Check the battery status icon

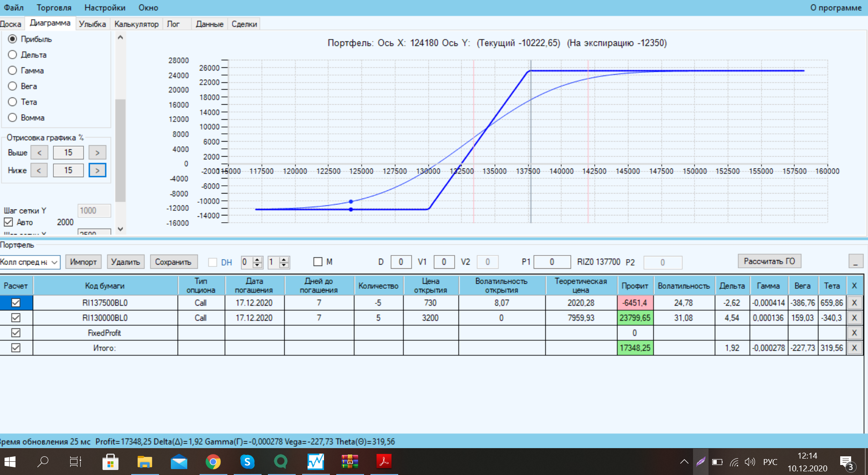(717, 462)
